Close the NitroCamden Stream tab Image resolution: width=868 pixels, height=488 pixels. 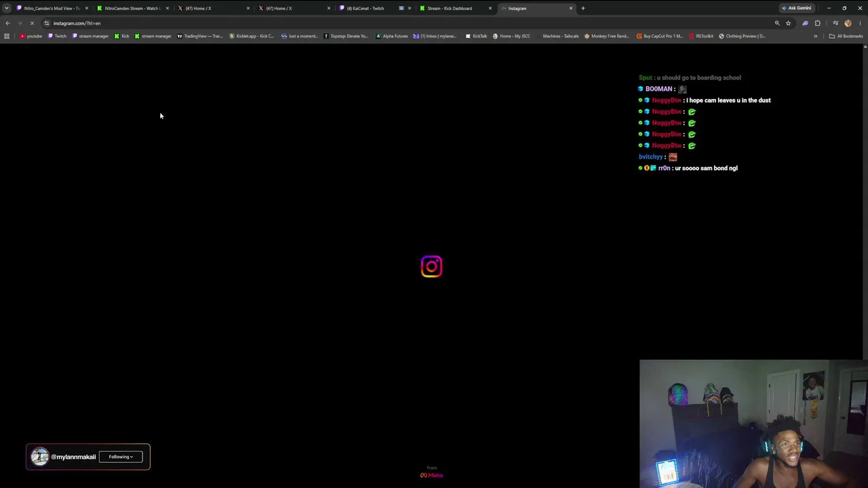[167, 8]
